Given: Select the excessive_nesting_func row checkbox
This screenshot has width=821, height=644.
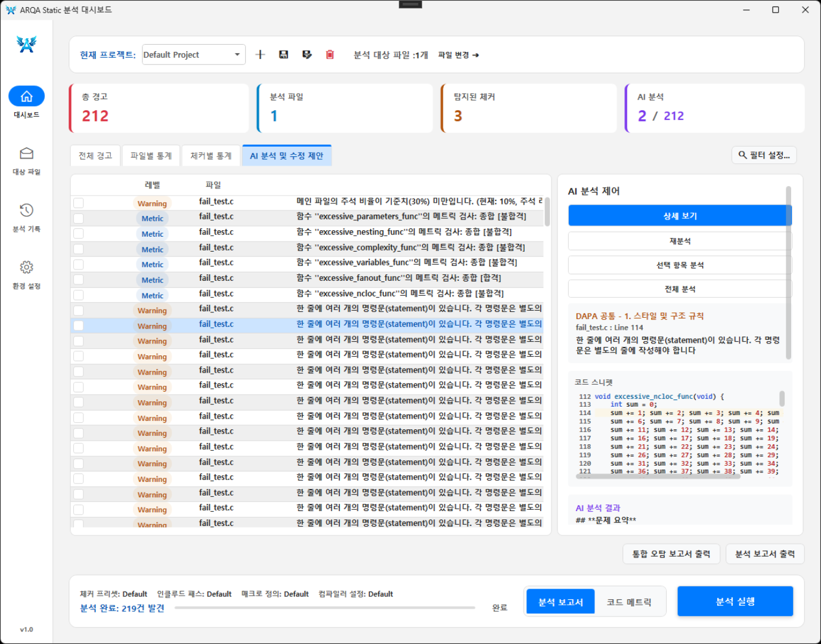Looking at the screenshot, I should point(79,234).
